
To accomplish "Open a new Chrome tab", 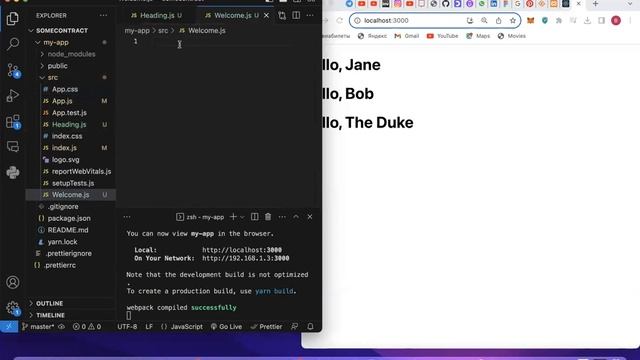I will click(x=596, y=4).
